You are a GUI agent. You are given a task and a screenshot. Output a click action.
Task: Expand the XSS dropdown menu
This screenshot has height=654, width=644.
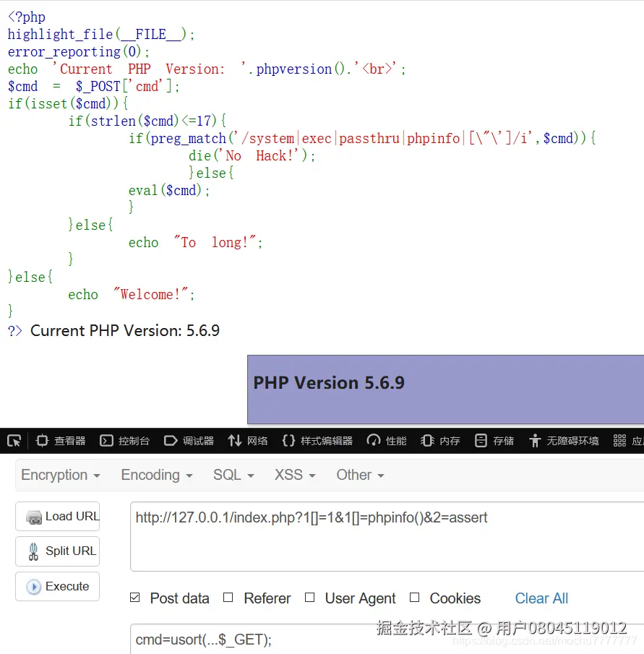pos(295,475)
